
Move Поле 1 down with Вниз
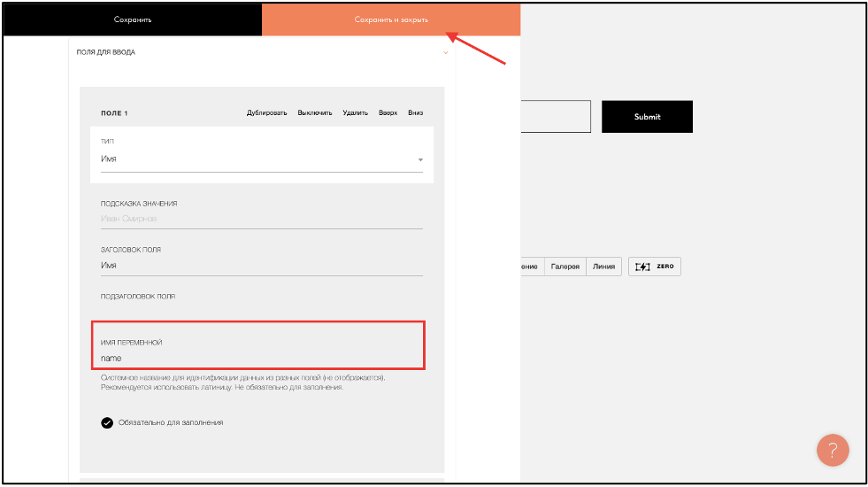415,112
